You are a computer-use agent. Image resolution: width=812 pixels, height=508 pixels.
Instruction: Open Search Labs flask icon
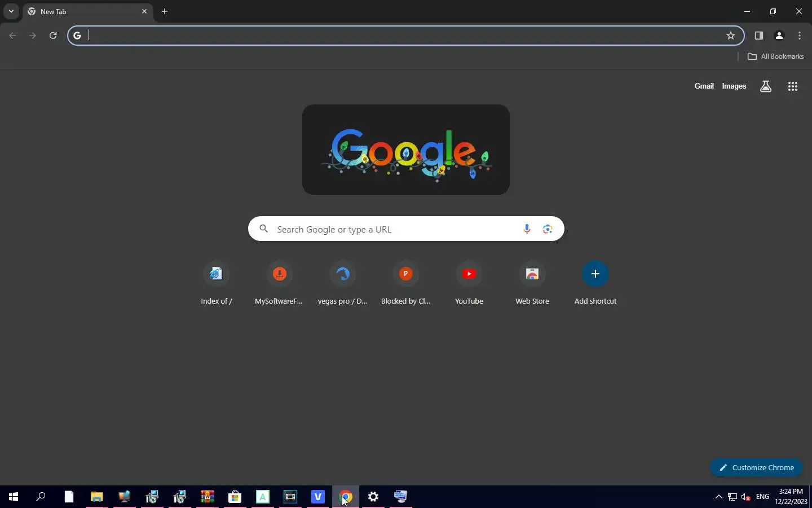(x=766, y=86)
